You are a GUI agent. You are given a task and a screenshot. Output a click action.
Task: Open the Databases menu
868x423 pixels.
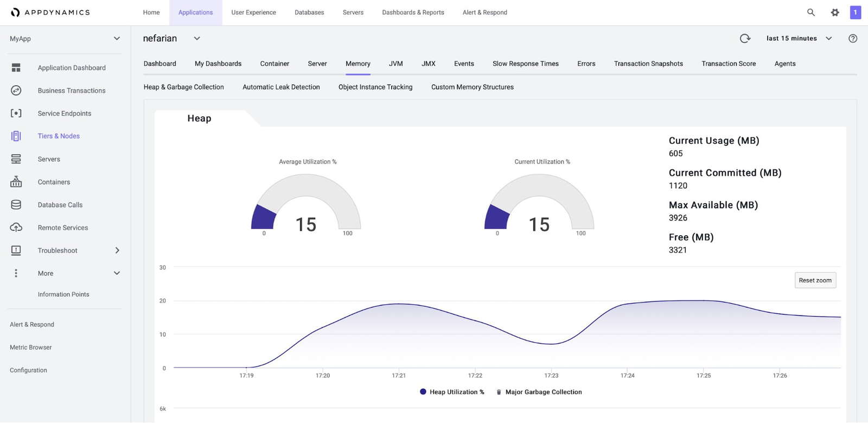point(309,12)
